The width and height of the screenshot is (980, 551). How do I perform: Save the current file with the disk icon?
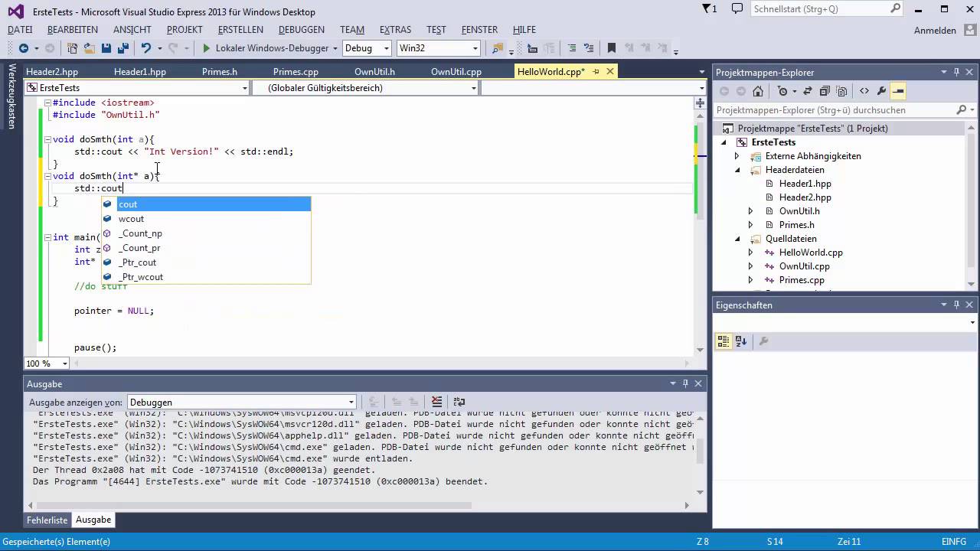(x=106, y=48)
